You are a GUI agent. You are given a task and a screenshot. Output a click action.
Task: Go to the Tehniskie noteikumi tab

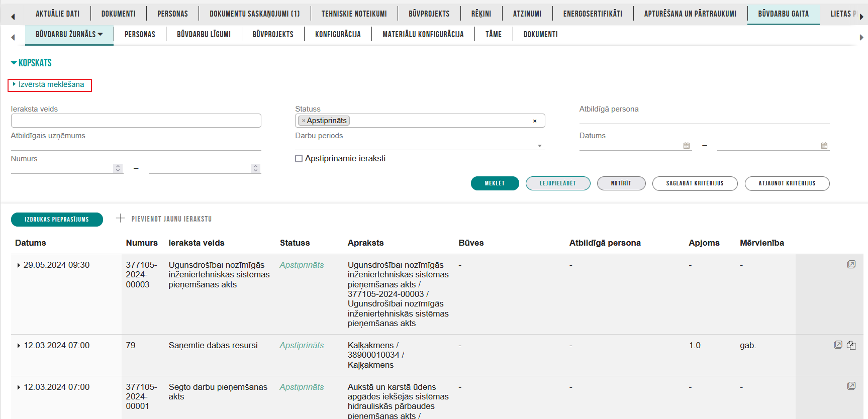point(354,14)
